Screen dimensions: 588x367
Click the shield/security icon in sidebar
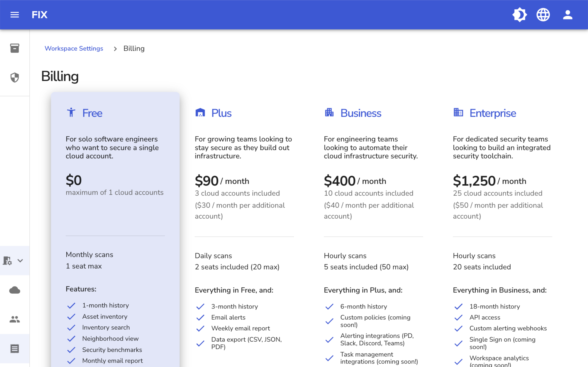click(15, 77)
